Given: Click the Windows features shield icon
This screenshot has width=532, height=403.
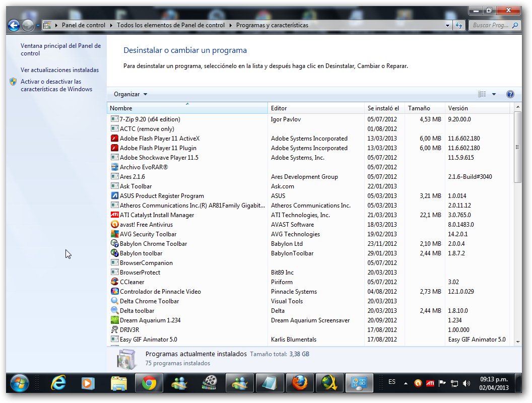Looking at the screenshot, I should 13,82.
